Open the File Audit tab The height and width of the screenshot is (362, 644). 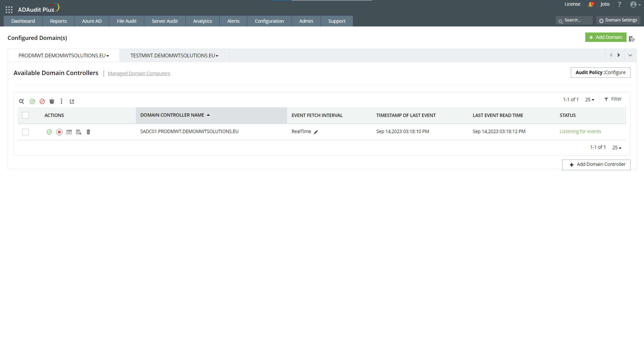tap(127, 21)
